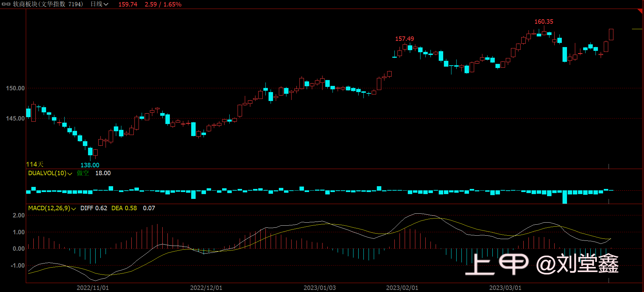This screenshot has width=644, height=292.
Task: Open the 日线 period dropdown
Action: (x=99, y=4)
